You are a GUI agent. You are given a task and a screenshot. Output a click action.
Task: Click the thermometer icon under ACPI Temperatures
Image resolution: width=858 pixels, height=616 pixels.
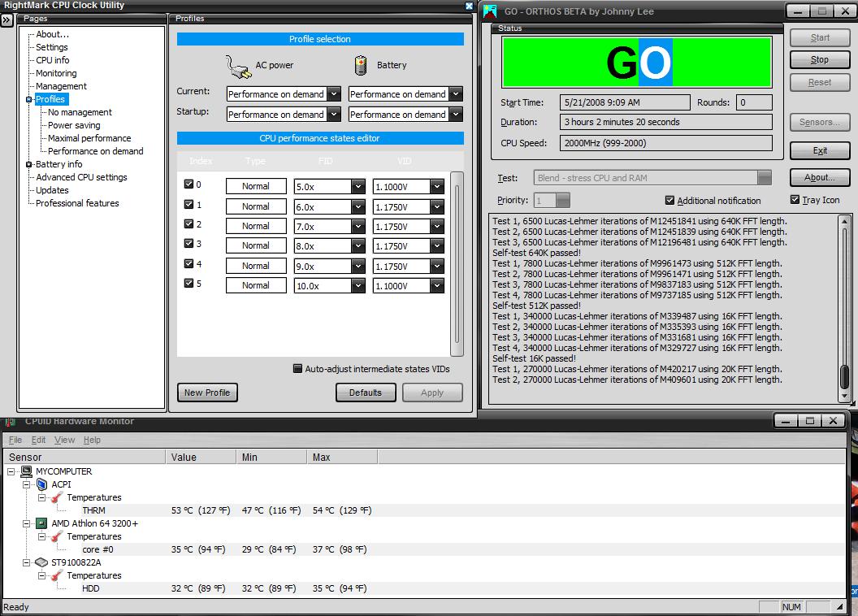click(x=57, y=497)
